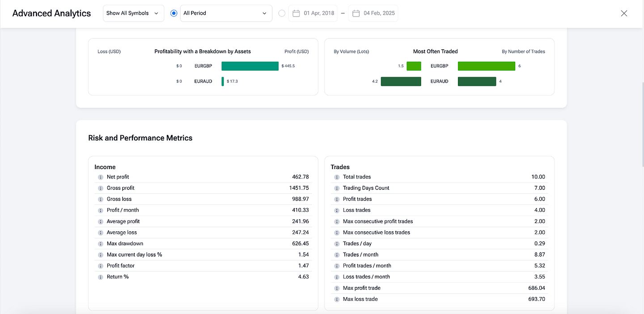644x314 pixels.
Task: Click the Income section heading
Action: click(x=105, y=167)
